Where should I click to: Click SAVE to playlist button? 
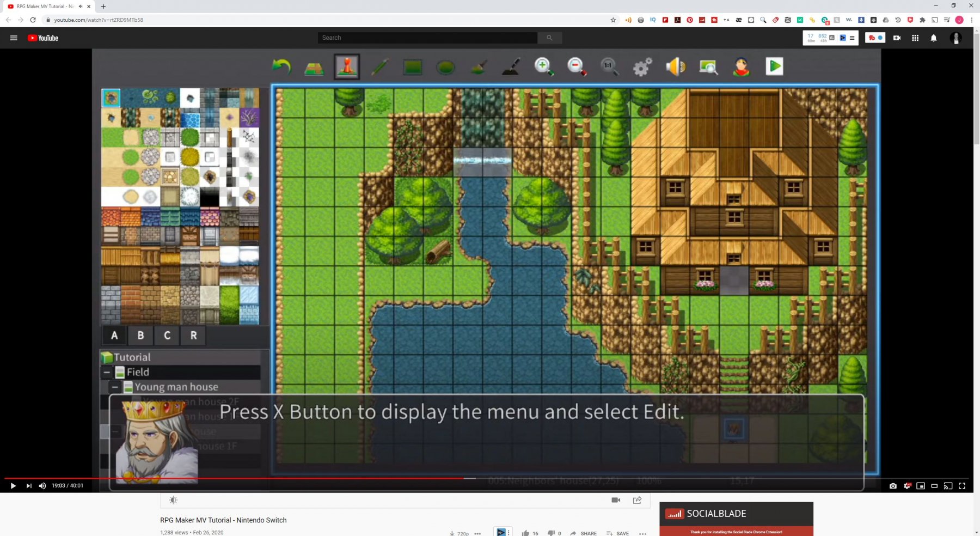[x=617, y=533]
